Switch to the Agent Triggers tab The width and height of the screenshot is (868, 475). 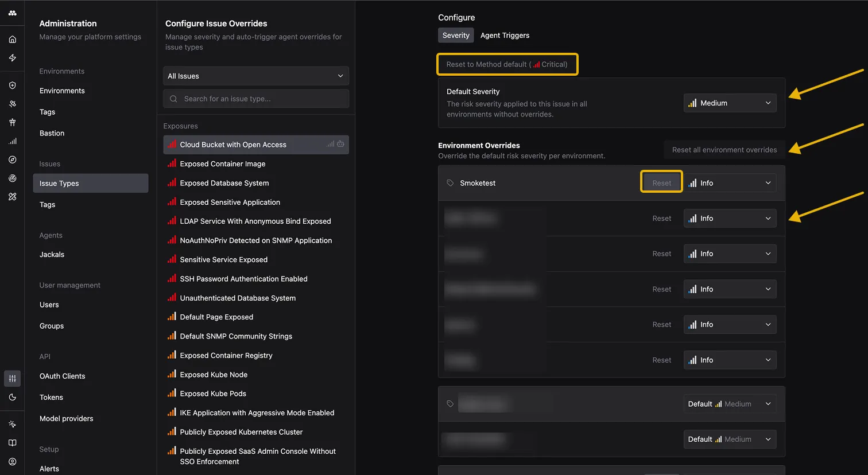coord(505,35)
